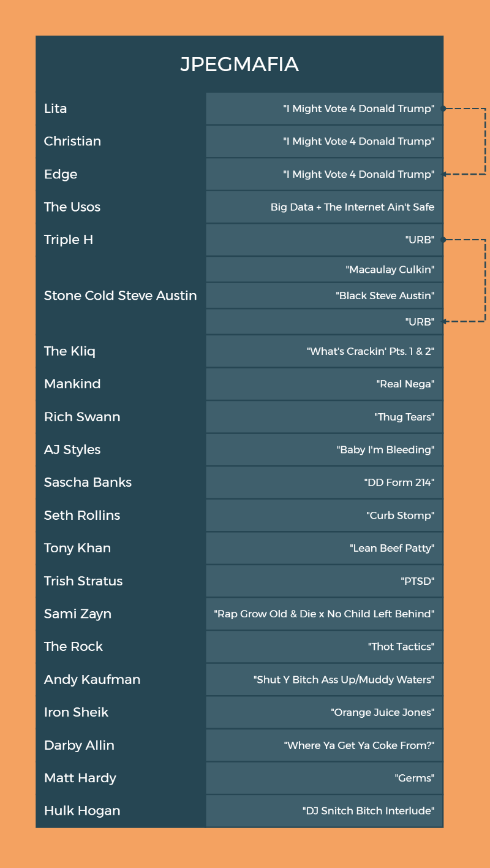This screenshot has width=490, height=868.
Task: Click "Rap Grow Old & Die x No Child Left Behind"
Action: point(324,614)
